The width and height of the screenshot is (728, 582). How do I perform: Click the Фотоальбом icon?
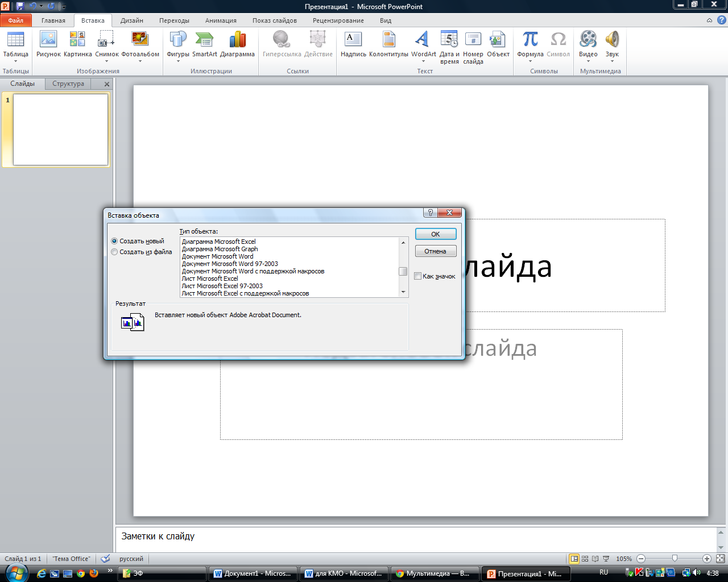(x=140, y=39)
